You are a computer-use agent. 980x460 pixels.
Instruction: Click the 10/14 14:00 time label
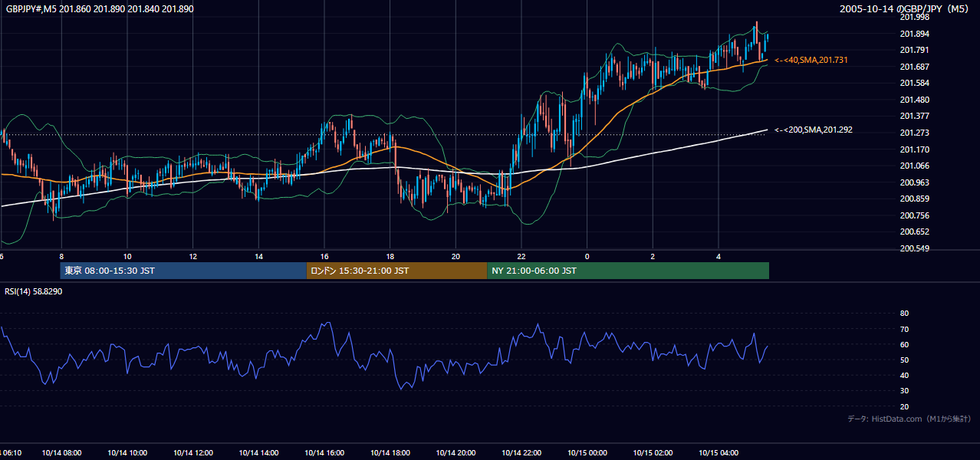pos(258,453)
